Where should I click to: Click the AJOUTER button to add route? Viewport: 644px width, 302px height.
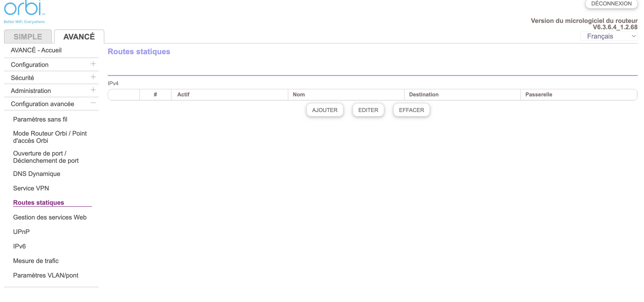pos(325,110)
